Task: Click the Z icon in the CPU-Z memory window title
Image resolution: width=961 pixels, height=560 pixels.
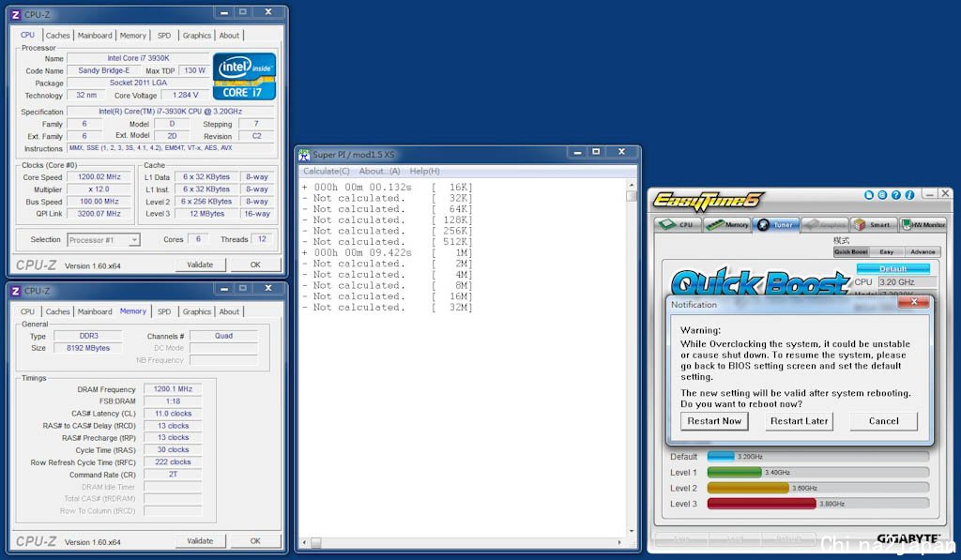Action: [16, 291]
